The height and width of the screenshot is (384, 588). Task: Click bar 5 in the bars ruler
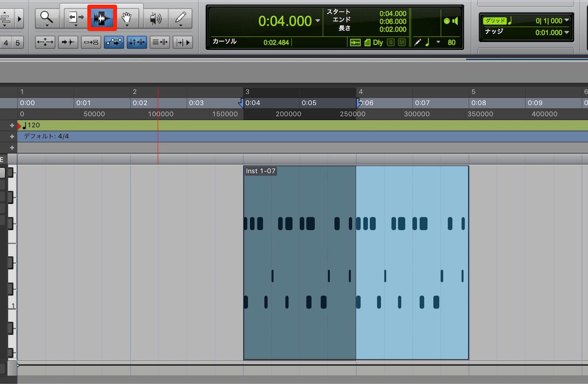(x=473, y=92)
